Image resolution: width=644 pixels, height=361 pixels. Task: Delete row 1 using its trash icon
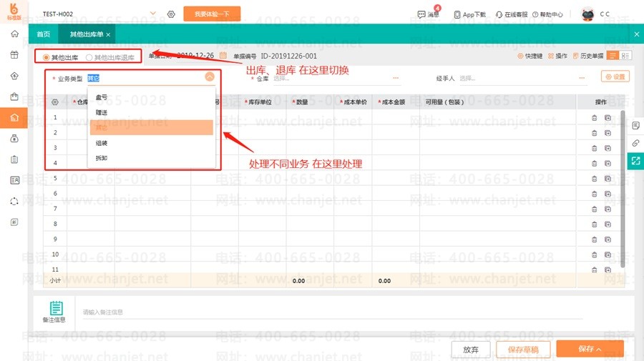594,118
